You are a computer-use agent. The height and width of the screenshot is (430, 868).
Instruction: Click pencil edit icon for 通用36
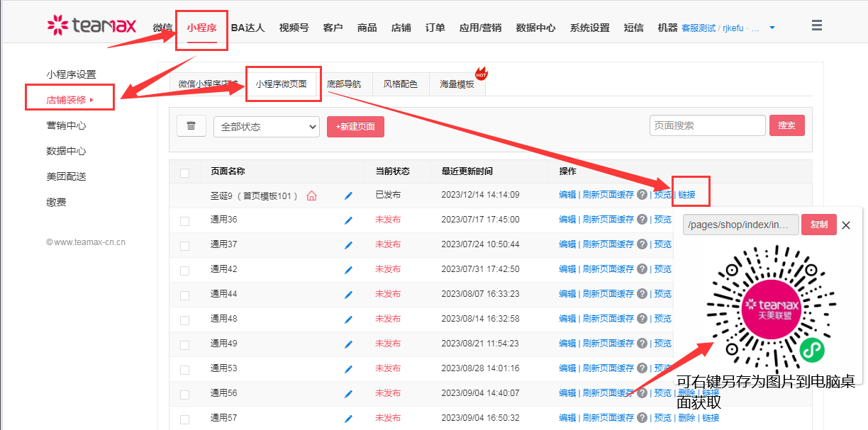(x=348, y=220)
